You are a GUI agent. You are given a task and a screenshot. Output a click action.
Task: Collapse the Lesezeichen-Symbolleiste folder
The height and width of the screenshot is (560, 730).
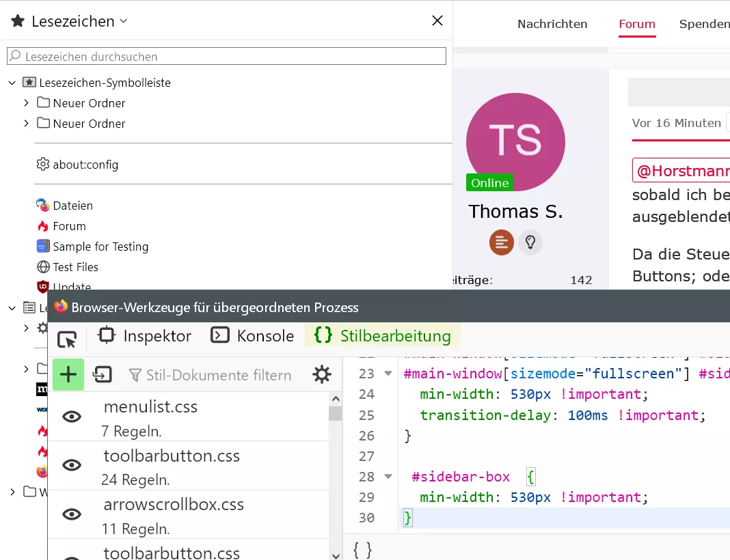(12, 83)
